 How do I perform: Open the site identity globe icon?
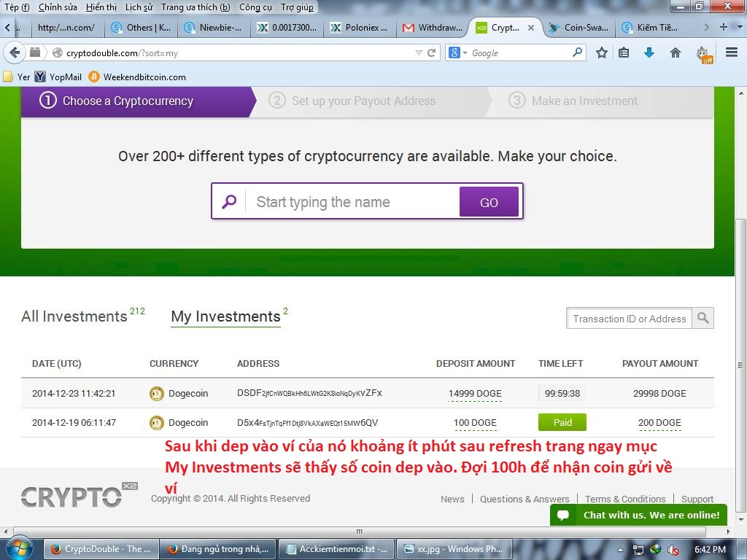[x=58, y=52]
